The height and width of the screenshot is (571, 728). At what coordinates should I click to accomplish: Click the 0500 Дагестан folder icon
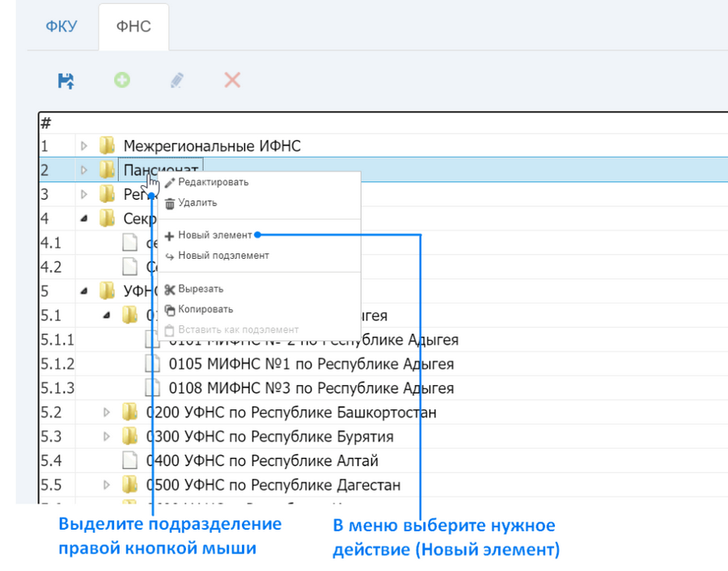130,484
